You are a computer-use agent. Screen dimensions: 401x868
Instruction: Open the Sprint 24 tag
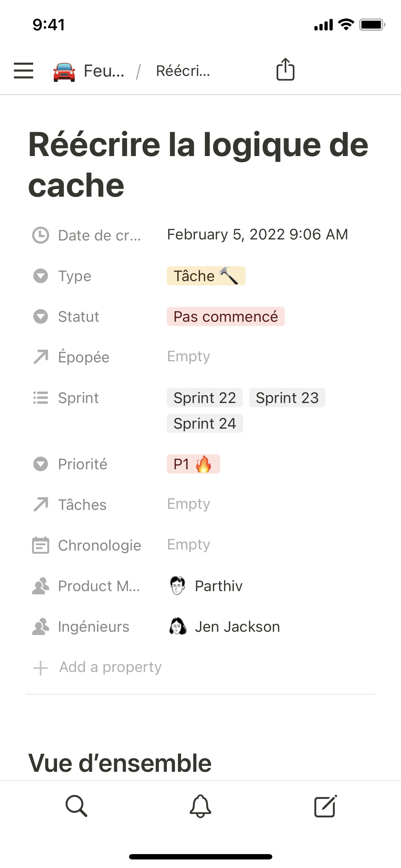pos(205,423)
